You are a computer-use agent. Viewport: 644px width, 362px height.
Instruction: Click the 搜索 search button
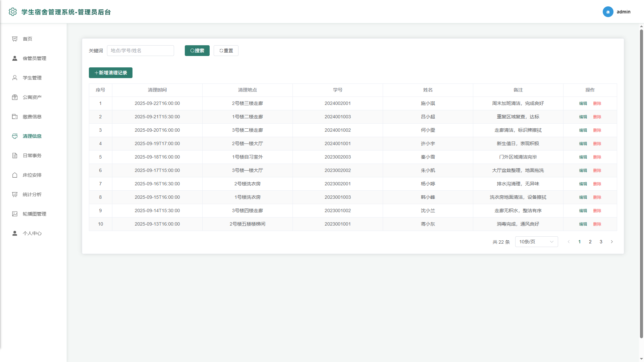(x=197, y=51)
